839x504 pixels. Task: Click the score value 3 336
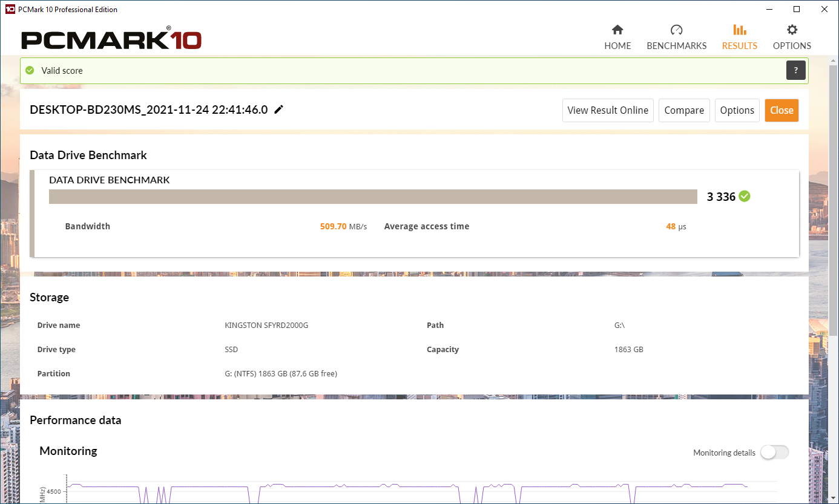[x=721, y=197]
